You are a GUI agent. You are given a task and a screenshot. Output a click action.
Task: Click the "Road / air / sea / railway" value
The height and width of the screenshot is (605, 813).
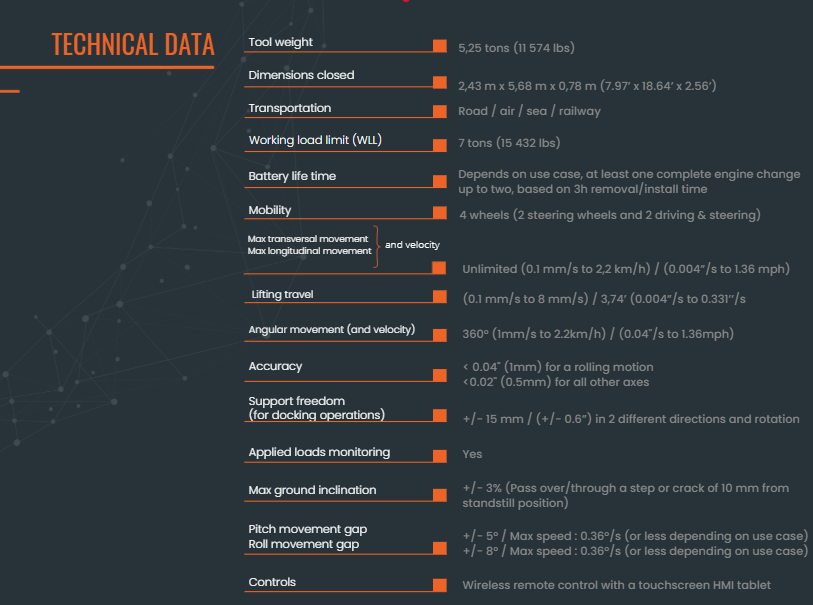pos(529,111)
